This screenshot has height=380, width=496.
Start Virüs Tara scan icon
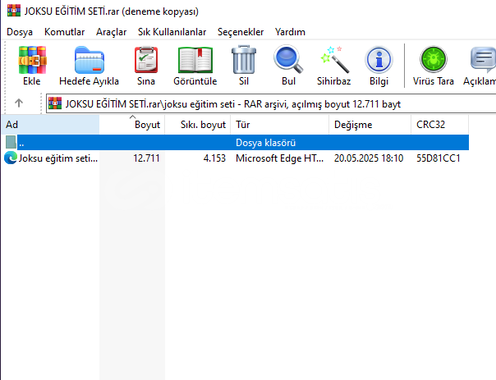(x=433, y=60)
